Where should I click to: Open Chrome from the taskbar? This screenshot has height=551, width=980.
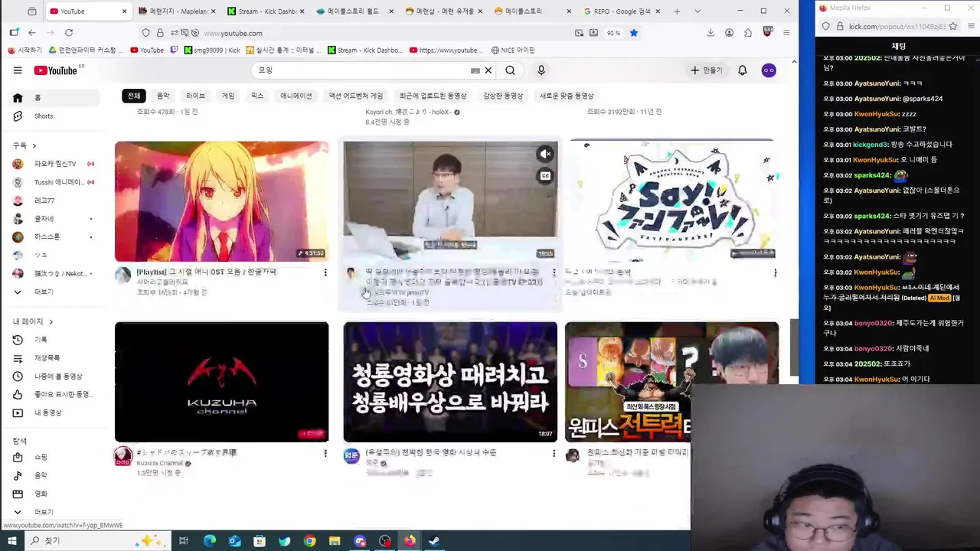click(x=309, y=541)
